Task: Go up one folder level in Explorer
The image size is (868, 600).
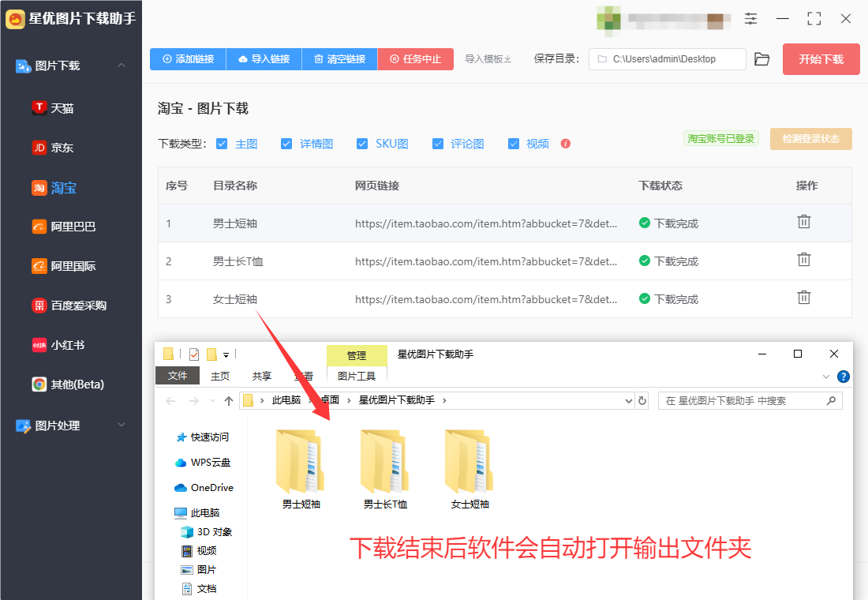Action: (229, 400)
